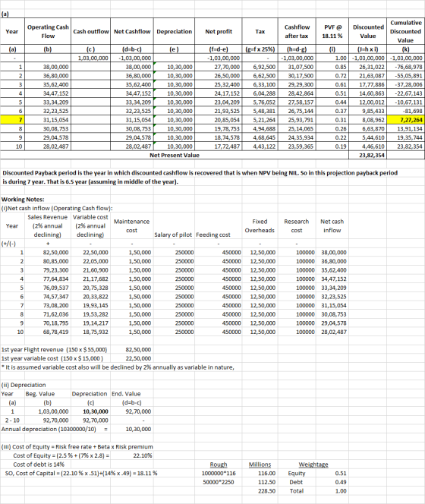Click the tax value 6,92,500
Screen dimensions: 425x504
pyautogui.click(x=264, y=67)
